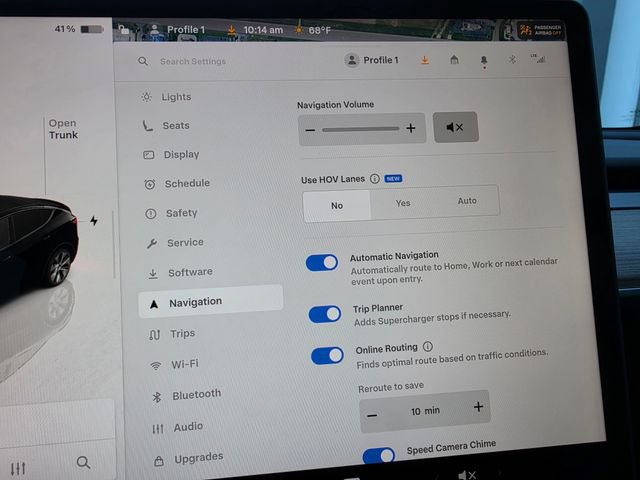The width and height of the screenshot is (640, 480).
Task: Select the Navigation settings entry
Action: (211, 302)
